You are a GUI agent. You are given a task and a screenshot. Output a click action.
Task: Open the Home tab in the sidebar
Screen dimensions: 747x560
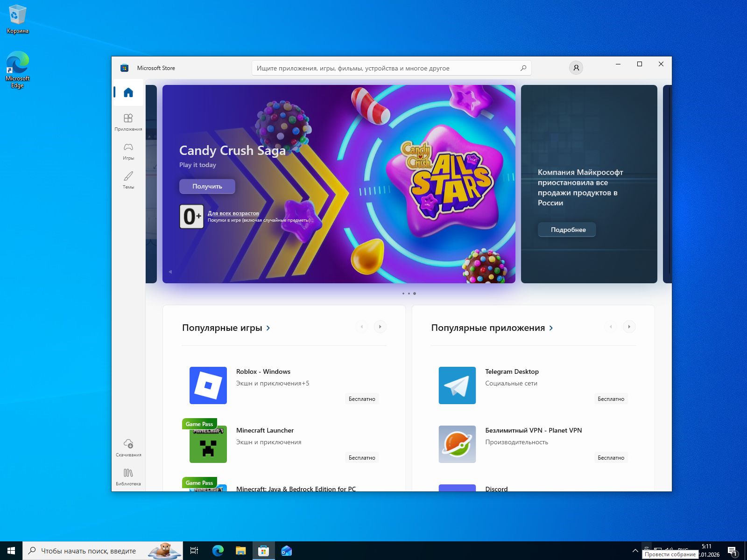[x=128, y=92]
